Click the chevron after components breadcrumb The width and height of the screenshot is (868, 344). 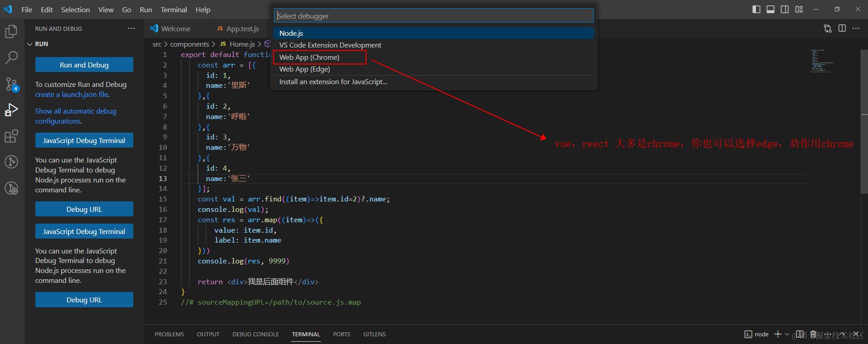point(213,44)
